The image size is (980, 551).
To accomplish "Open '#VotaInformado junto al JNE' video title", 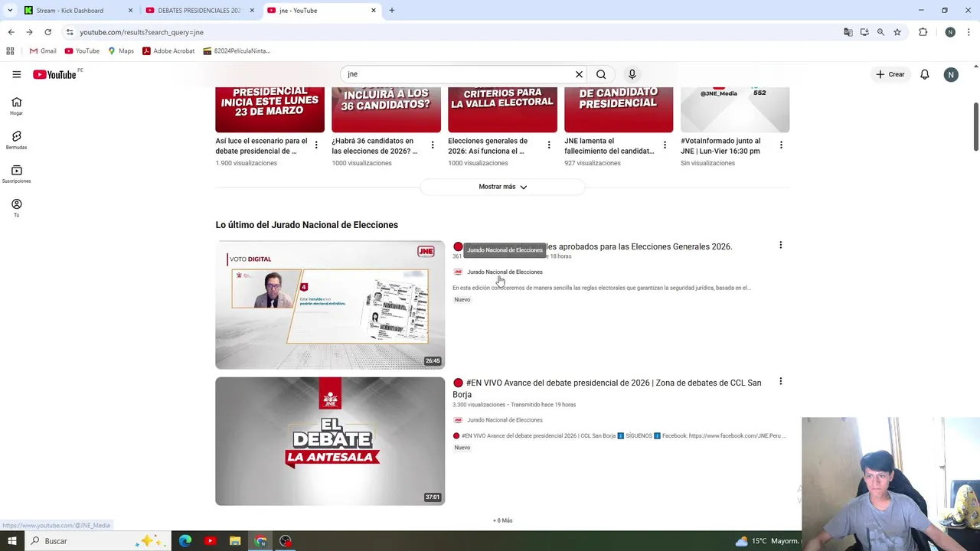I will click(720, 145).
